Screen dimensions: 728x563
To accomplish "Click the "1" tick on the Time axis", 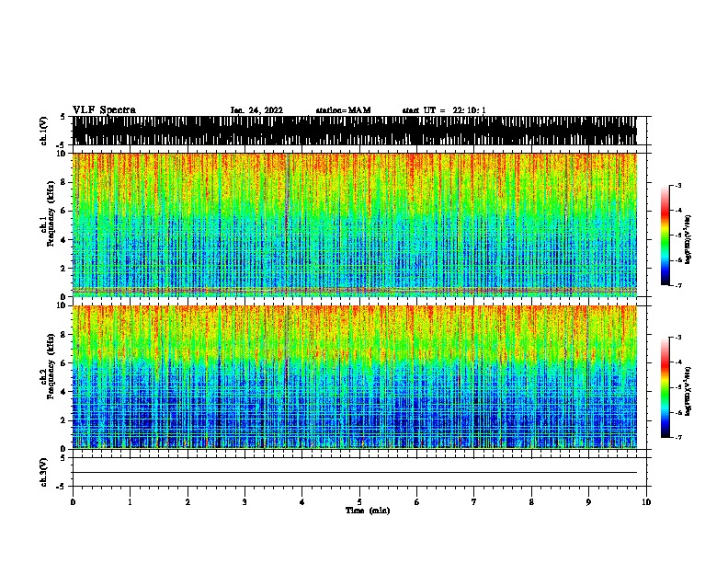I will 130,502.
